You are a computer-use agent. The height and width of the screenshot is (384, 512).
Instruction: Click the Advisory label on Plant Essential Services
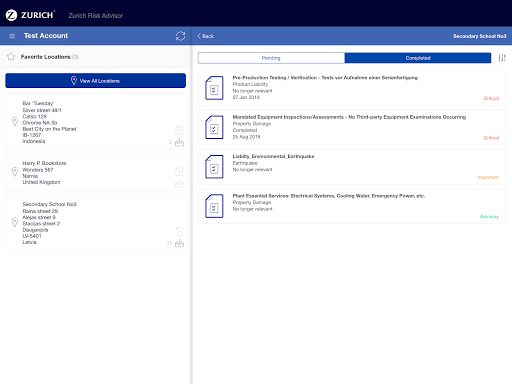click(x=489, y=216)
